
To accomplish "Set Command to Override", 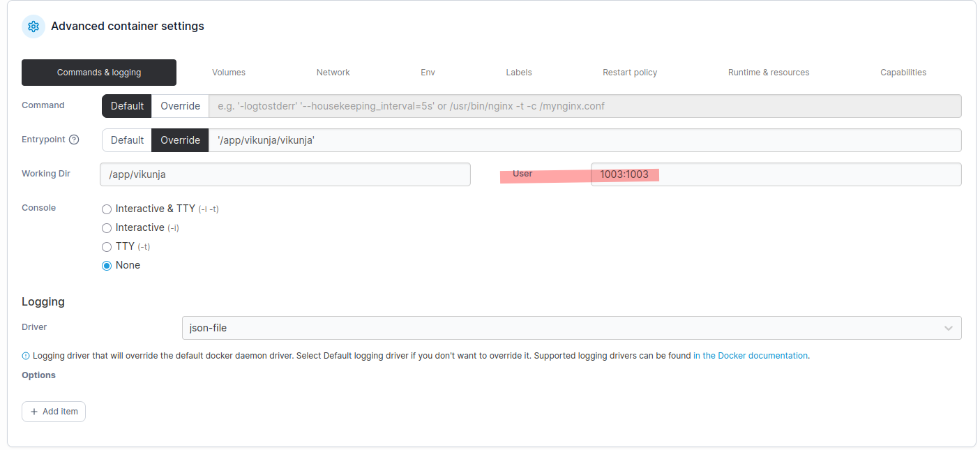I will pyautogui.click(x=180, y=106).
